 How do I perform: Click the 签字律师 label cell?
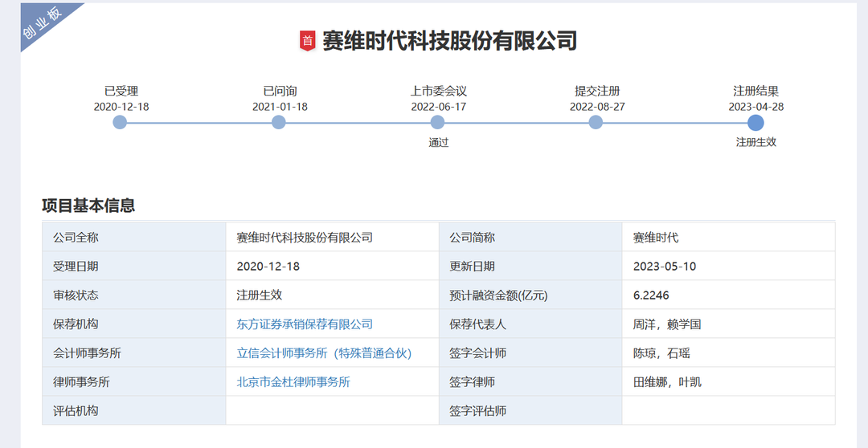530,382
